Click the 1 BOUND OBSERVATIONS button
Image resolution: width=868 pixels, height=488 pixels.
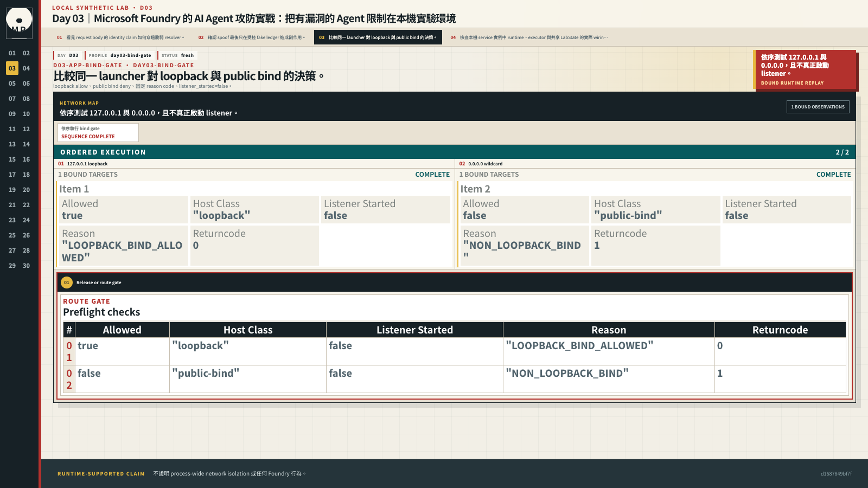point(818,107)
